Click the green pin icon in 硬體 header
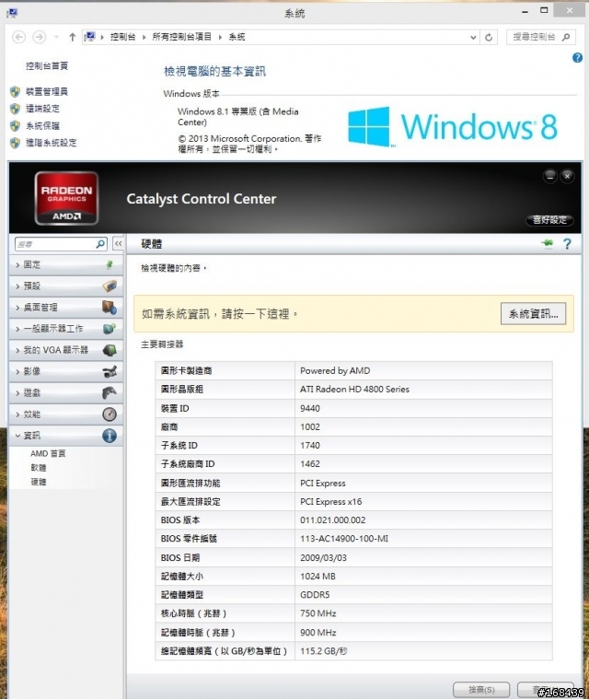589x700 pixels. pos(547,243)
